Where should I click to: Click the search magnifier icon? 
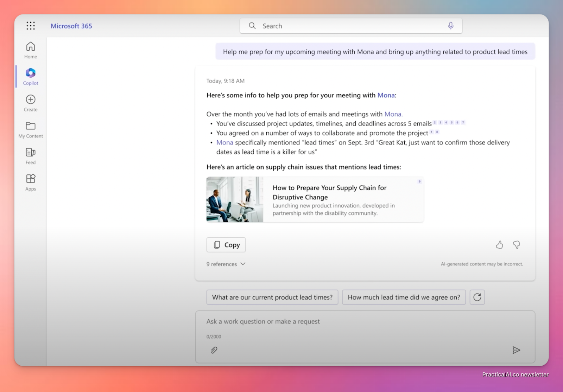(252, 26)
